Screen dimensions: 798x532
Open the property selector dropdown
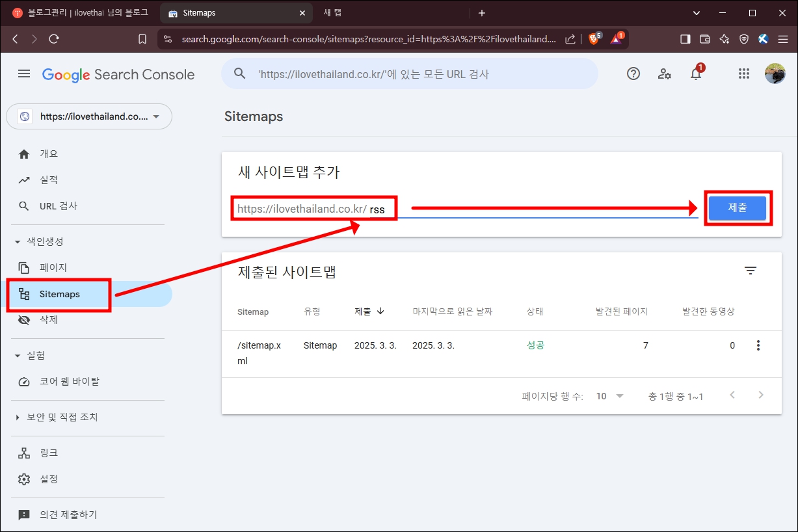[89, 116]
